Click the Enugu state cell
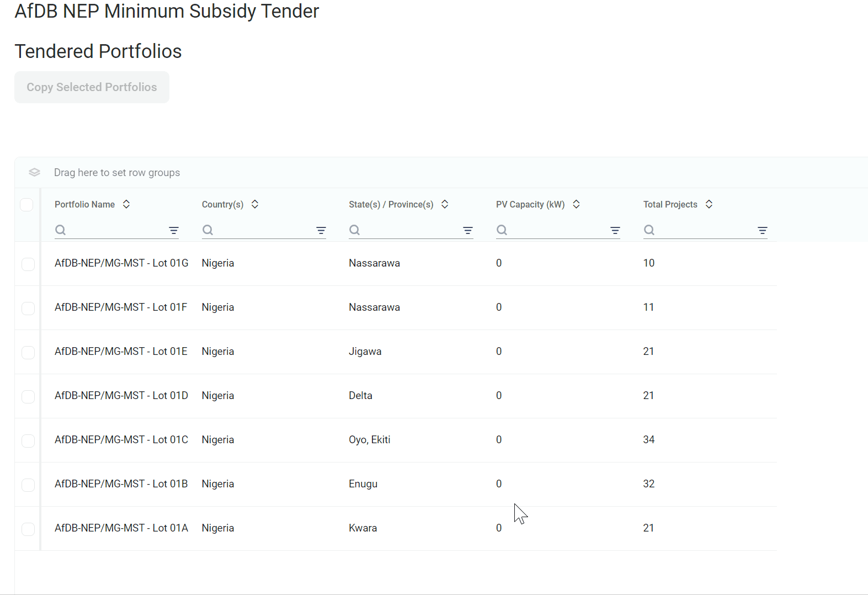The height and width of the screenshot is (595, 868). 363,484
